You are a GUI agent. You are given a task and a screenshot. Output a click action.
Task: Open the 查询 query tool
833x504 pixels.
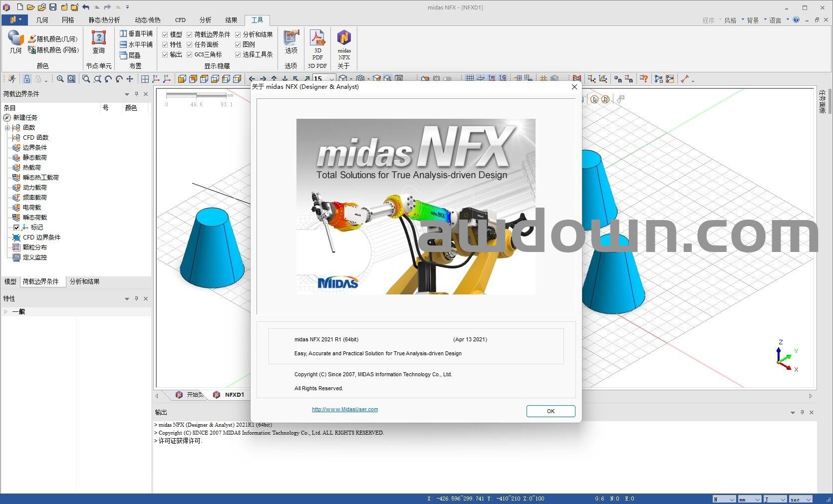(98, 42)
